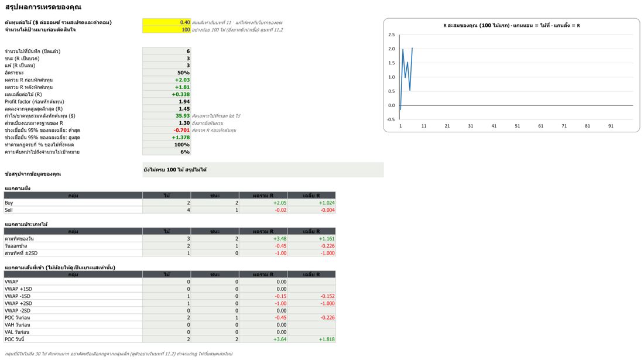Select the upper confidence bound value +1.378
Screen dimensions: 644x360
click(x=166, y=138)
